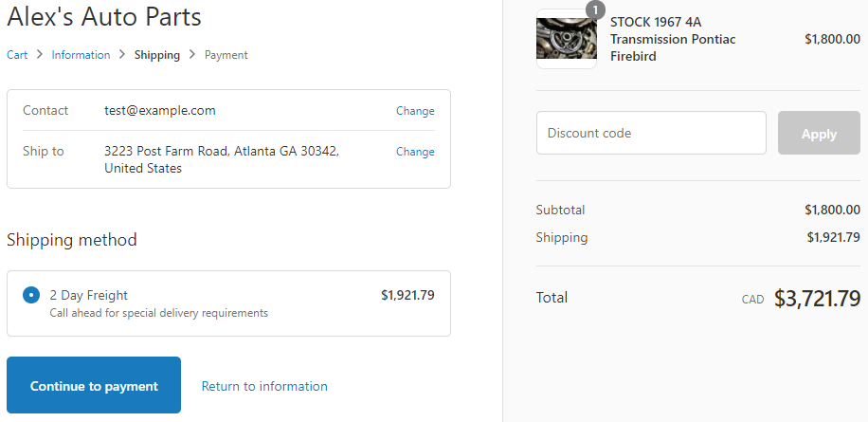
Task: Focus the Discount code field
Action: pos(651,133)
